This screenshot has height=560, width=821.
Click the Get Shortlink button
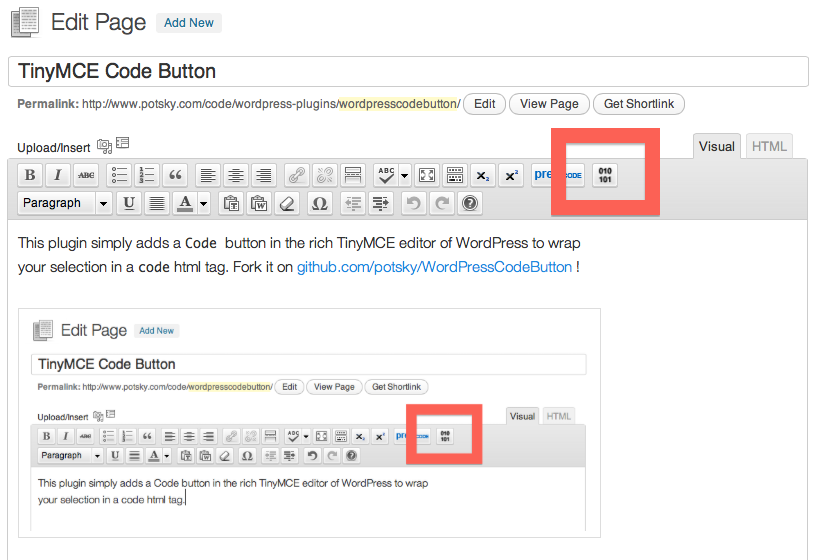point(639,104)
